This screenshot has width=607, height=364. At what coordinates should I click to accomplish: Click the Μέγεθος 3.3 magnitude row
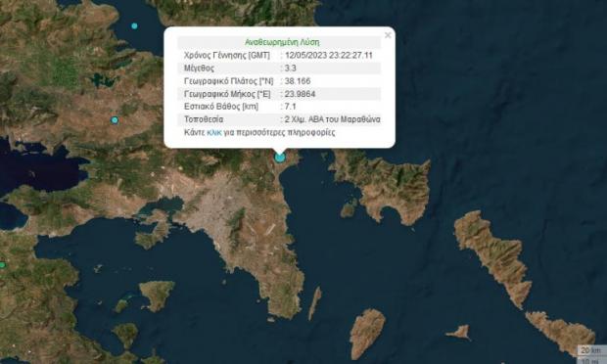(x=279, y=68)
